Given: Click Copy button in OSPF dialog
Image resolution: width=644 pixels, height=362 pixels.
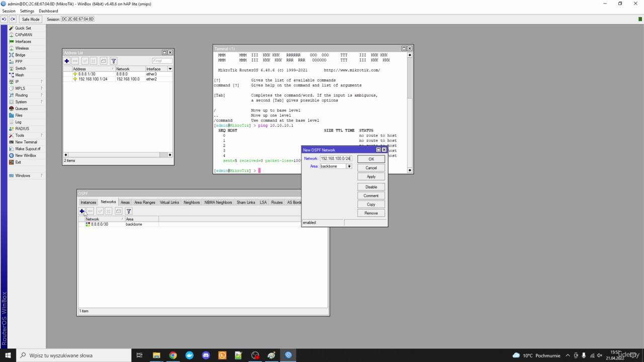Looking at the screenshot, I should point(371,205).
